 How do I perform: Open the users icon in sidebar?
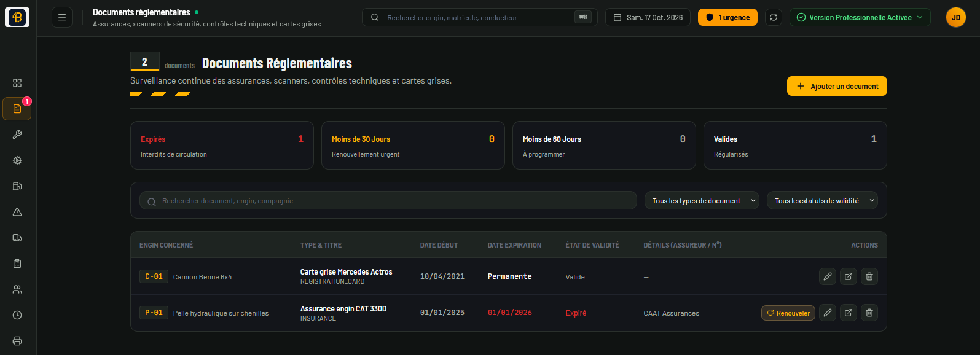pos(17,289)
